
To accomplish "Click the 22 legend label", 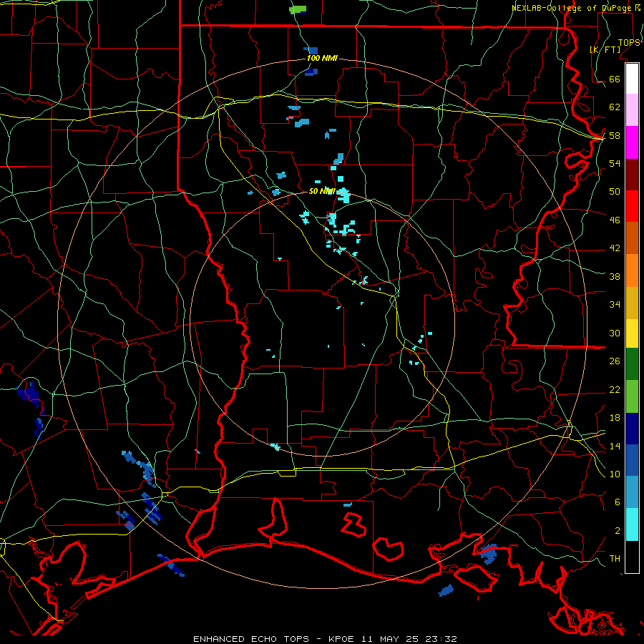I will click(615, 389).
